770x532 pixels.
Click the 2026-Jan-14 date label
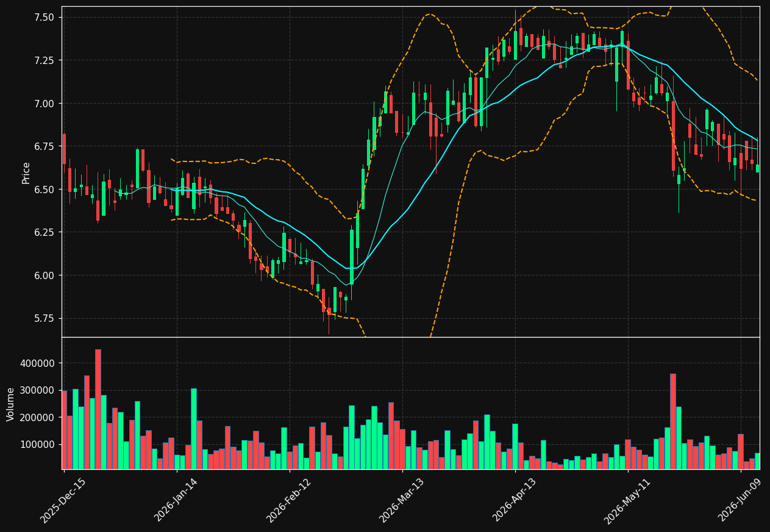(176, 500)
